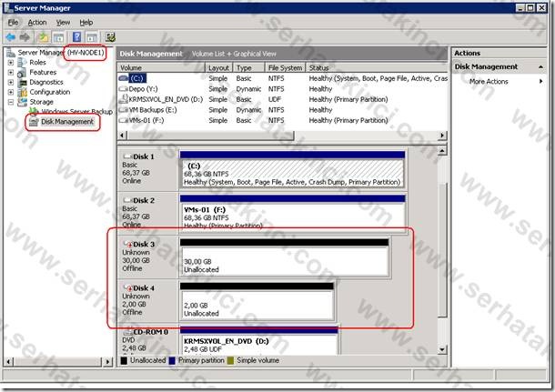Click the Features node icon

[x=22, y=72]
